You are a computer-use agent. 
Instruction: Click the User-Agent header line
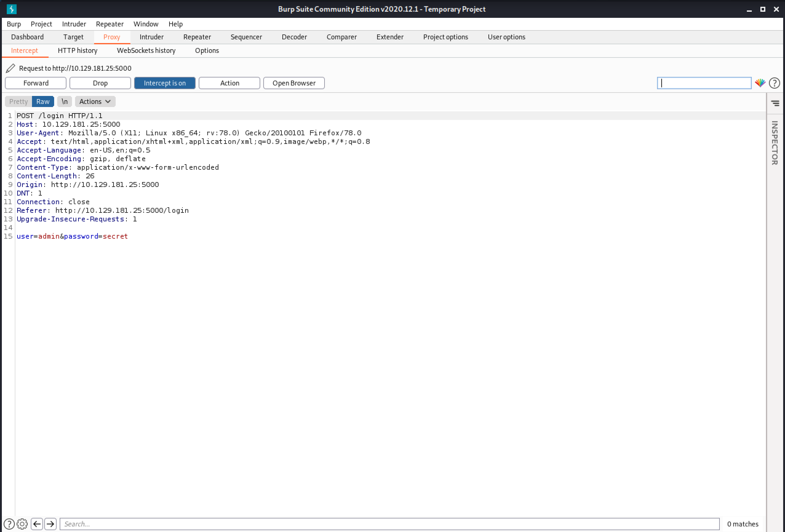[189, 133]
